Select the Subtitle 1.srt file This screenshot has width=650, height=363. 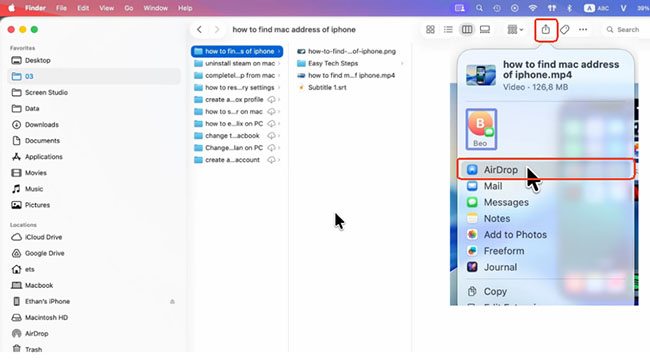click(322, 87)
